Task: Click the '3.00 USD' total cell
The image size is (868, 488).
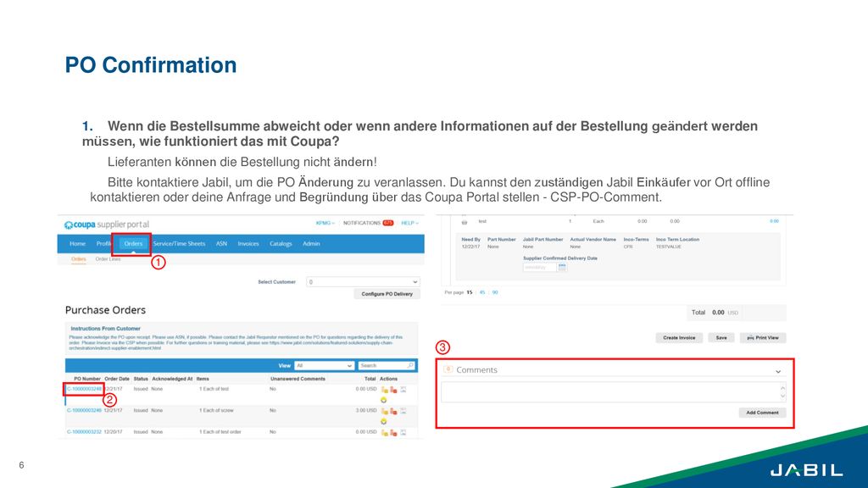Action: click(366, 411)
